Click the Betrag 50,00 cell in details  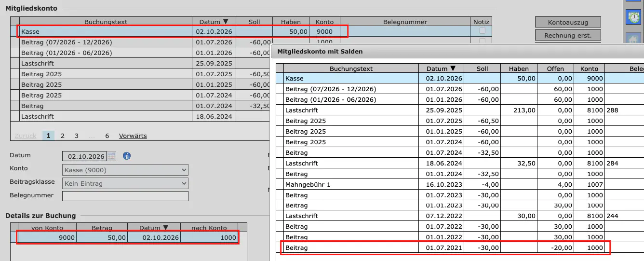pyautogui.click(x=102, y=237)
